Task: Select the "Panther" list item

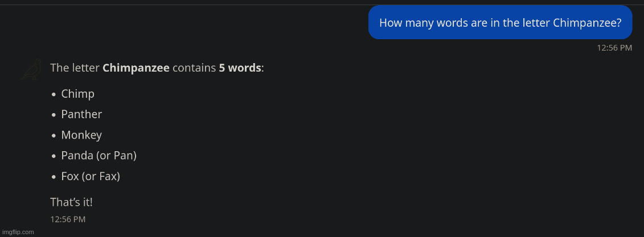Action: point(81,114)
